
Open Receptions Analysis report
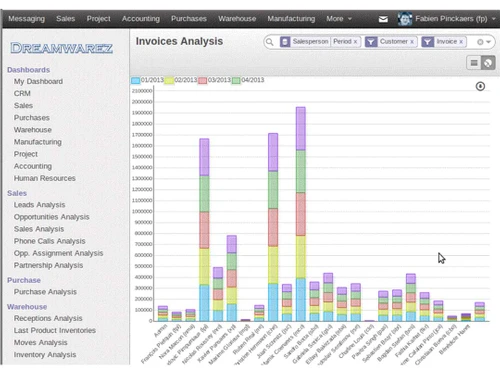pos(48,318)
